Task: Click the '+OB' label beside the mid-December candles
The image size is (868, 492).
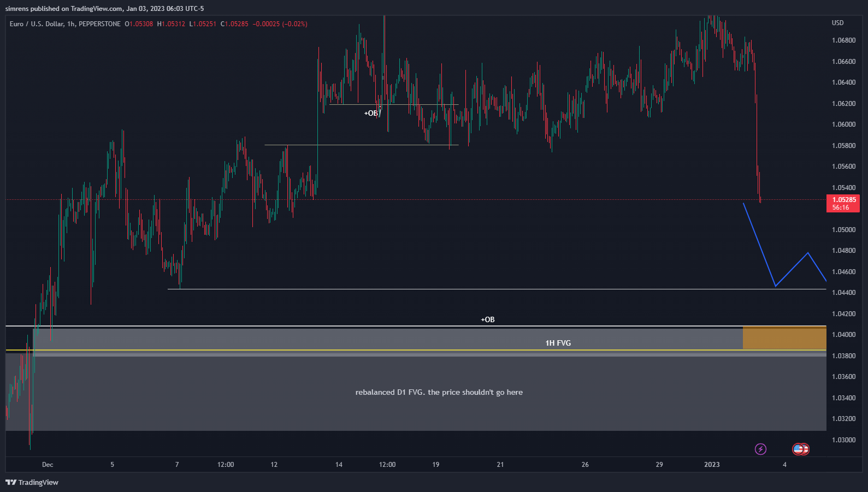Action: (371, 113)
